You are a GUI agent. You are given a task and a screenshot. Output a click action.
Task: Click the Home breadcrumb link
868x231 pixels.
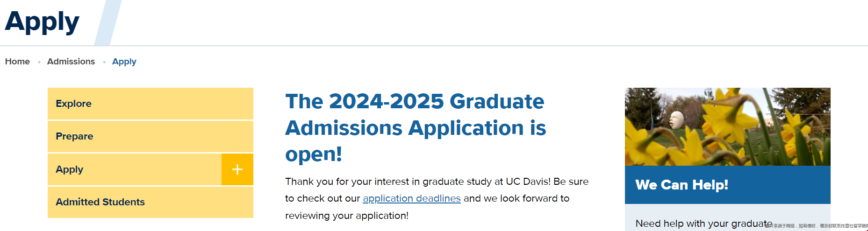pos(17,62)
